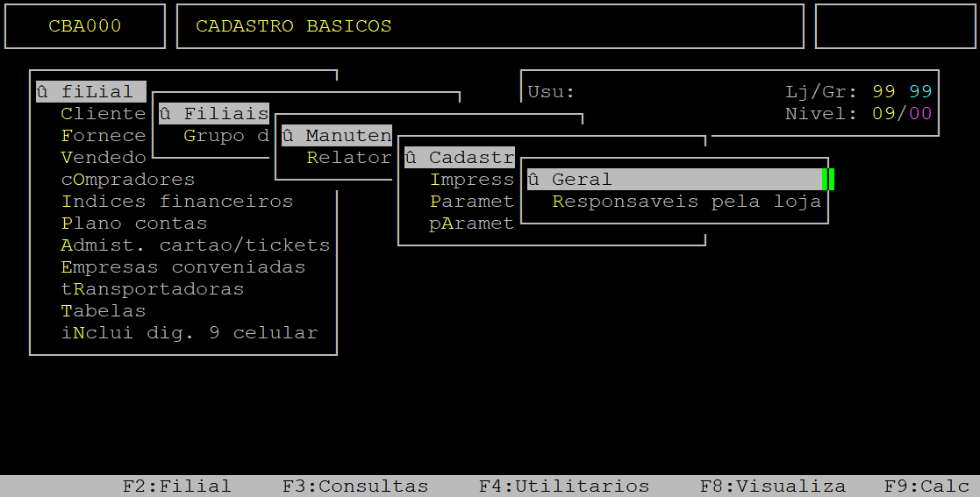Open Responsaveis pela loja entry
The image size is (980, 497).
pyautogui.click(x=686, y=202)
